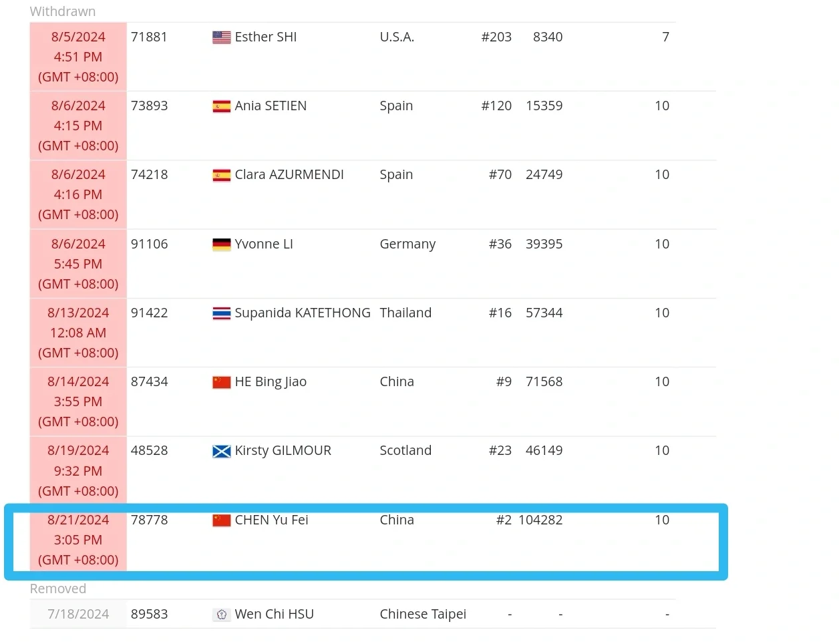Viewport: 839px width, 644px height.
Task: Click the U.S.A. flag icon beside Esther SHI
Action: pyautogui.click(x=221, y=37)
